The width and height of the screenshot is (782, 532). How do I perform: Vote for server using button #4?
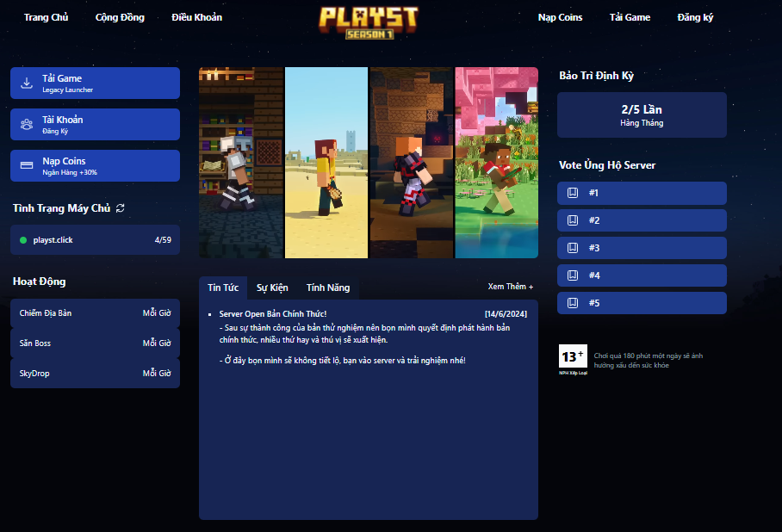tap(642, 275)
